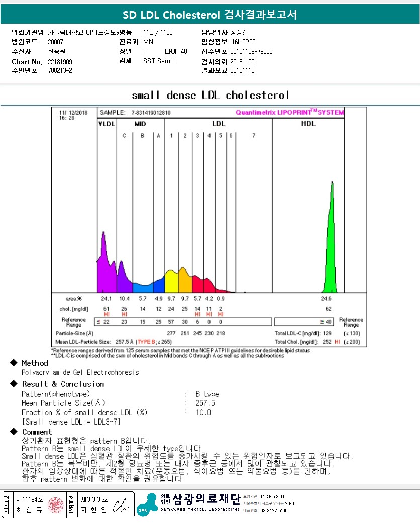Click the 'chol. [mg/dl]' row label

pyautogui.click(x=74, y=309)
